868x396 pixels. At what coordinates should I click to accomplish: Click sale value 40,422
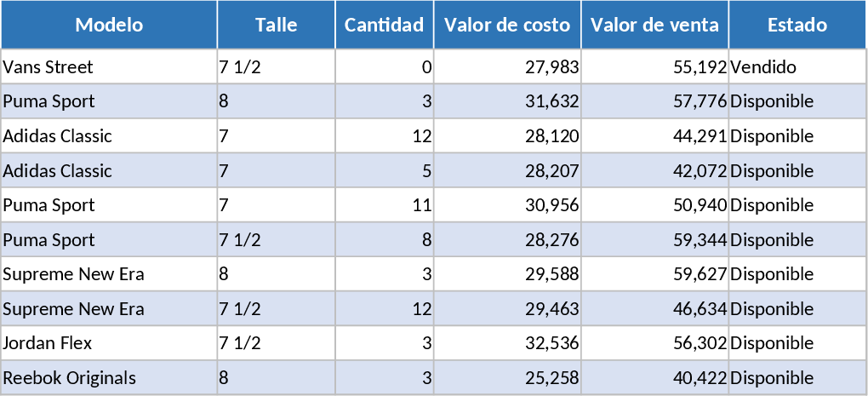pos(700,378)
